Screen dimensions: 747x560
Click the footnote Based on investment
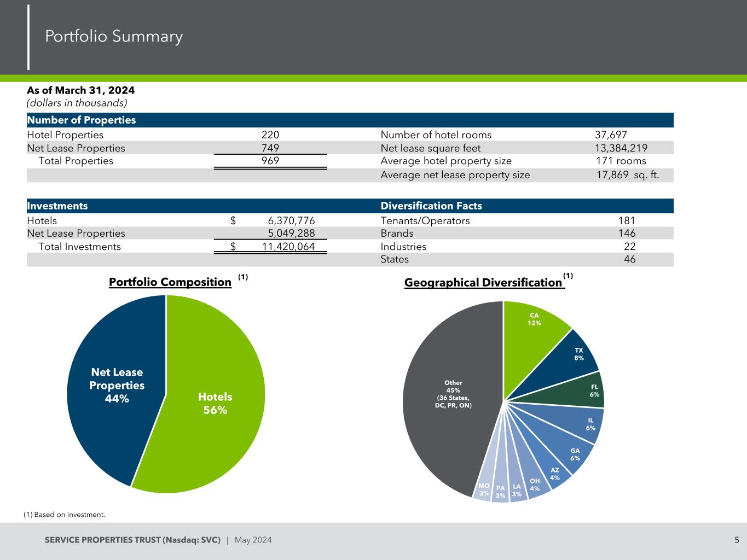64,515
